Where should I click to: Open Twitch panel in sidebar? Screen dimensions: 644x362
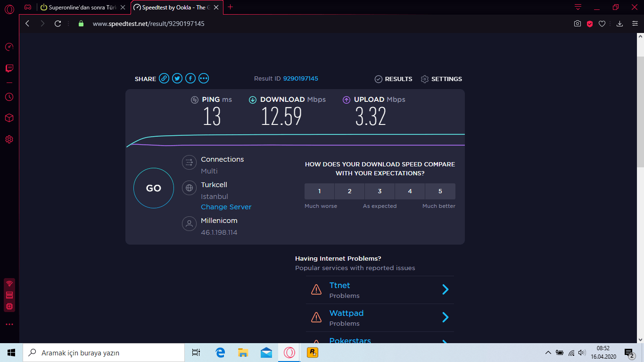[9, 69]
